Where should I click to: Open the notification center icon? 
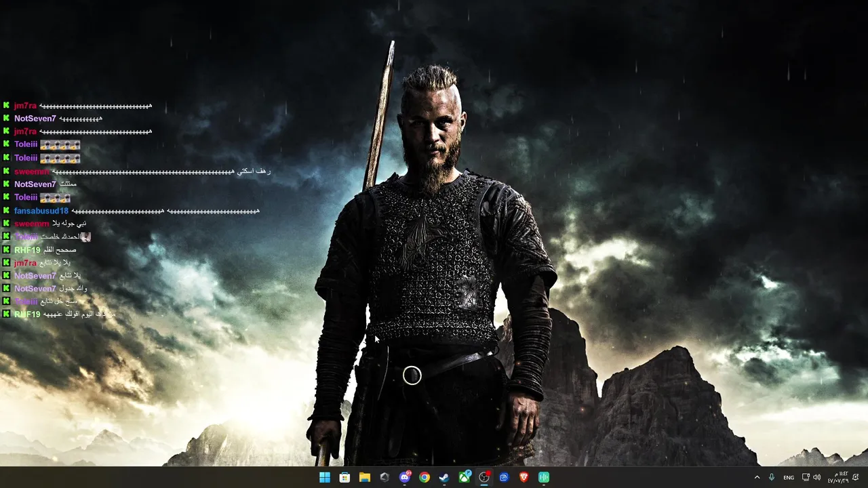pos(856,477)
